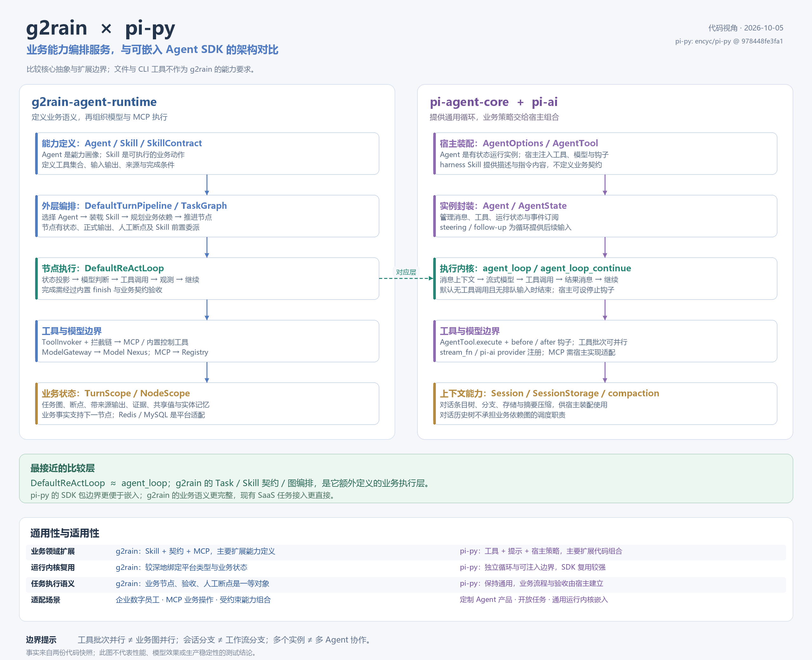
Task: Click the '对应层' connector label
Action: (406, 272)
